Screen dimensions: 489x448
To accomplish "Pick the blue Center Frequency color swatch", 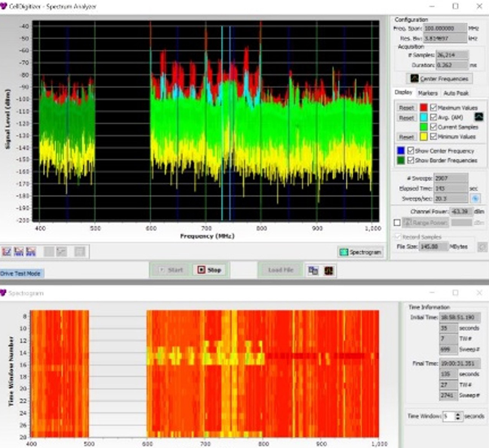I will click(401, 151).
